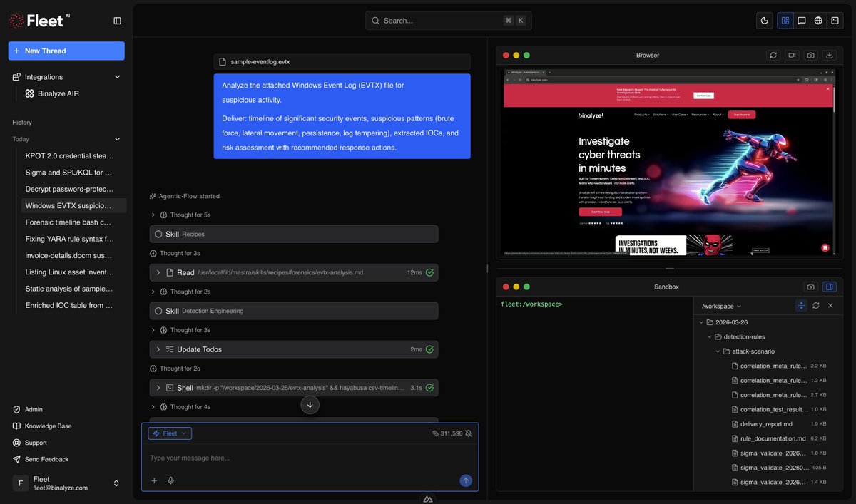
Task: Add attachment with plus icon
Action: pyautogui.click(x=154, y=480)
